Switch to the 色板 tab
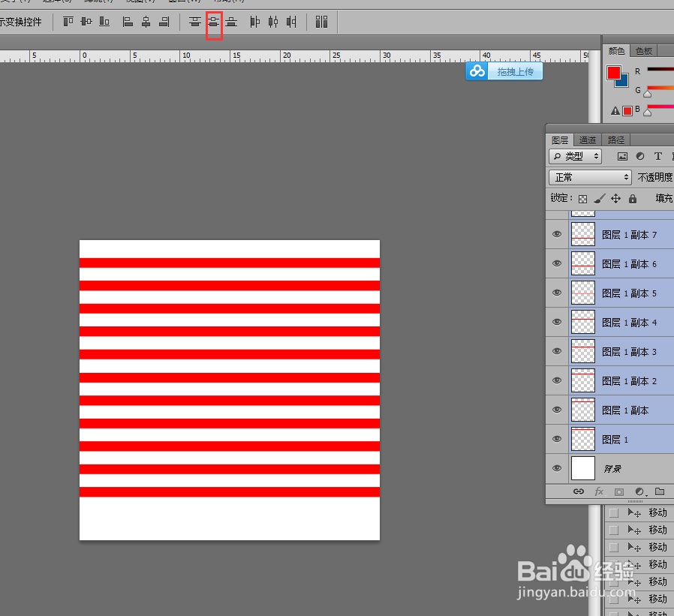Image resolution: width=674 pixels, height=616 pixels. point(643,51)
